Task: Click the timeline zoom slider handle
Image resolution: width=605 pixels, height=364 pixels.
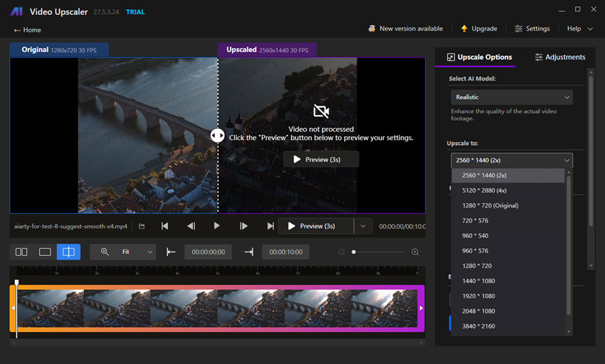Action: (x=354, y=252)
